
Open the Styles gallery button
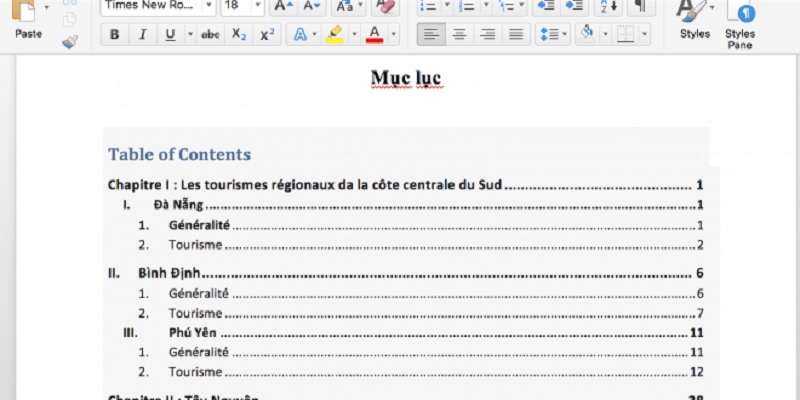[x=695, y=20]
